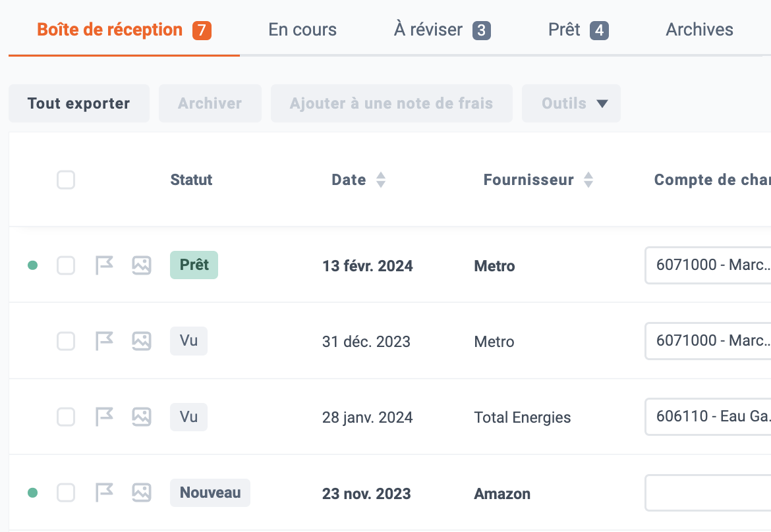771x532 pixels.
Task: Open image icon for Amazon receipt
Action: point(142,492)
